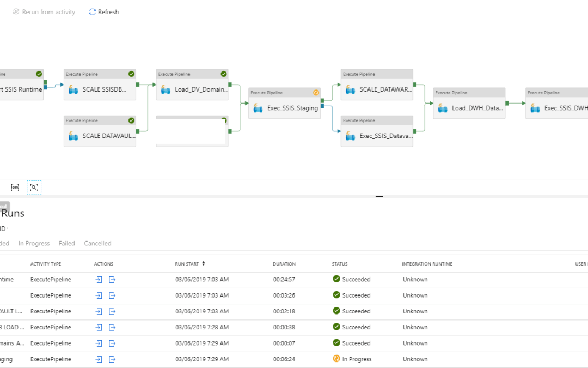Select the SCALE DATAVAUL activity node

(x=100, y=131)
